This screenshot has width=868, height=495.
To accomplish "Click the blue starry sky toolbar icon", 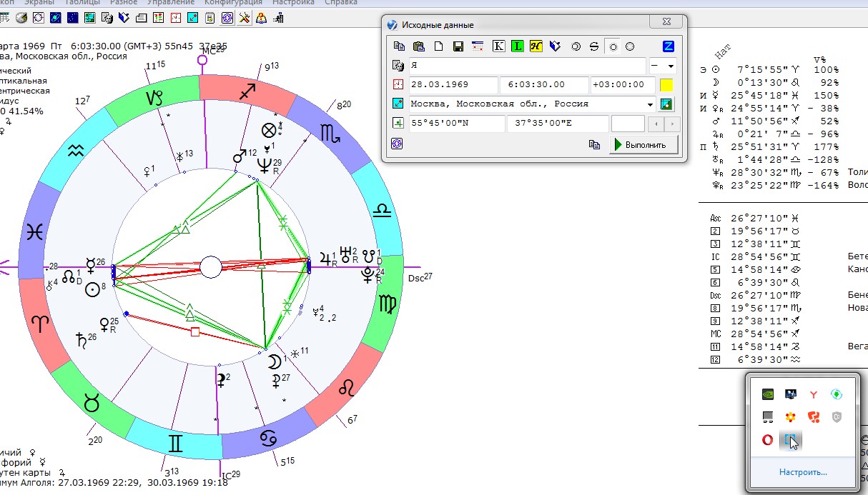I will 72,18.
